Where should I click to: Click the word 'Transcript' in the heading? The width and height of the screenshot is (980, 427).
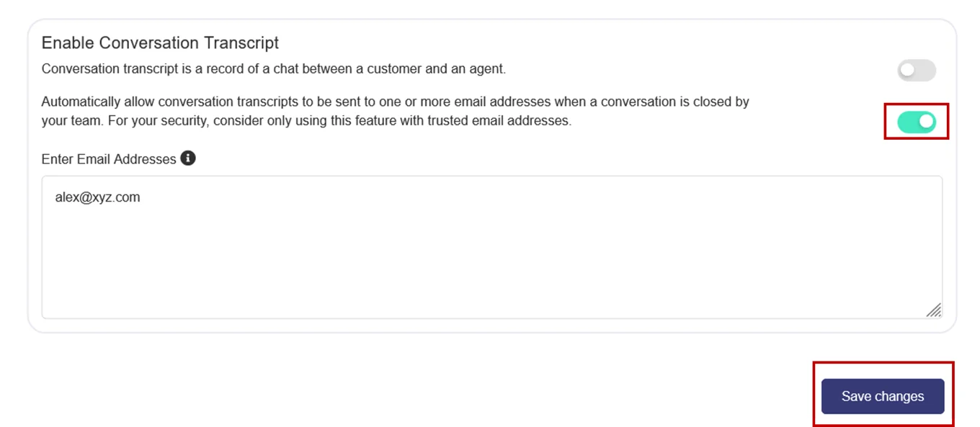point(240,42)
